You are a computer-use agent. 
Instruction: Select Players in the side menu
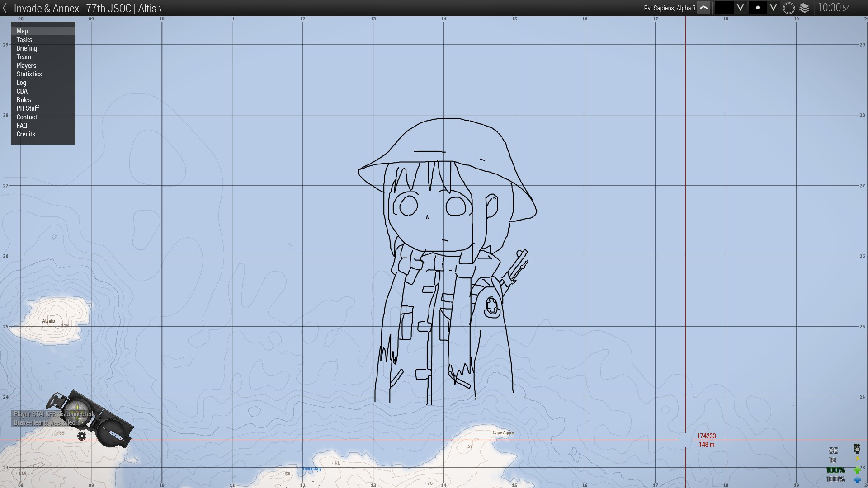pyautogui.click(x=26, y=66)
